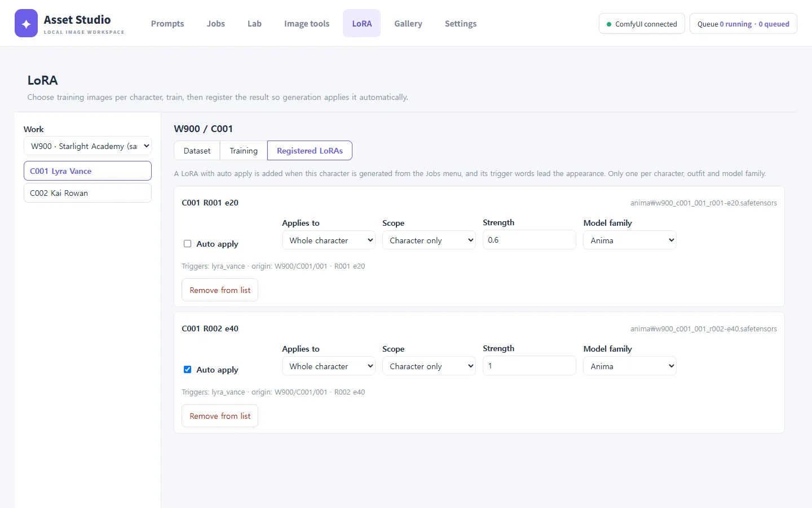Remove C001 R002 e40 from list
Image resolution: width=812 pixels, height=508 pixels.
click(220, 416)
